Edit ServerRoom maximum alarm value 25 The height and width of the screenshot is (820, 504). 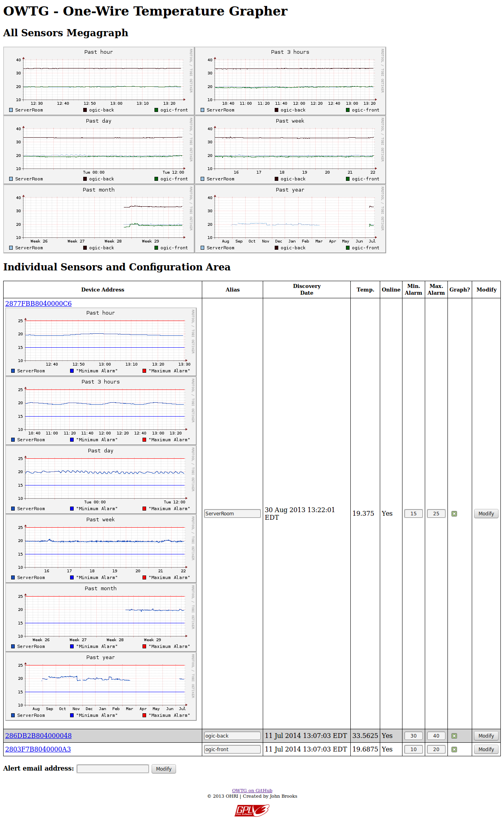[436, 514]
